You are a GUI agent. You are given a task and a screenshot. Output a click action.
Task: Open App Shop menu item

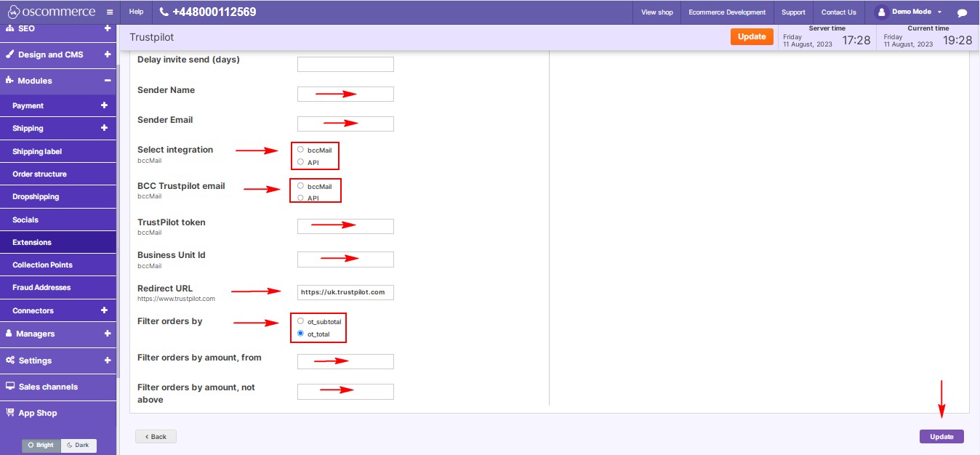(58, 413)
